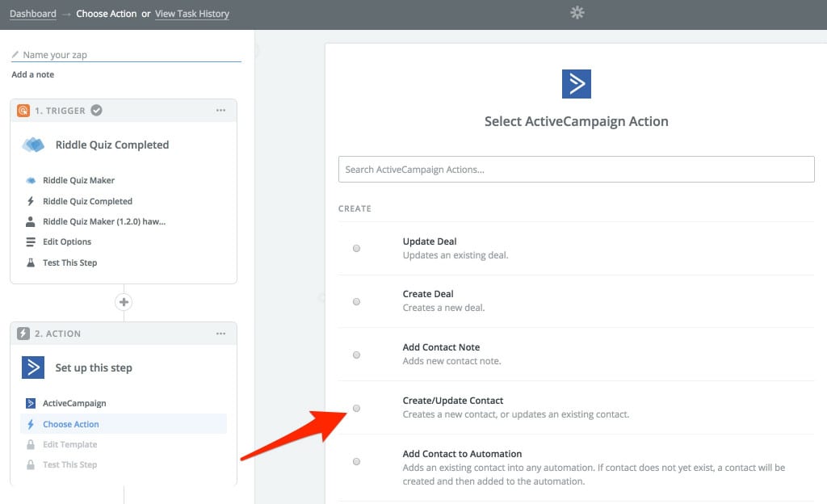Click the lock icon beside Edit Template

[x=31, y=444]
